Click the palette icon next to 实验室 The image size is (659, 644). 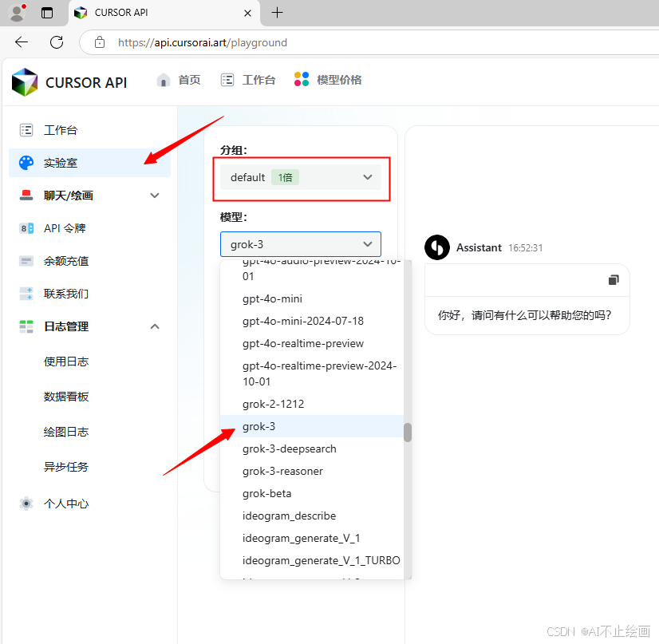pos(26,163)
